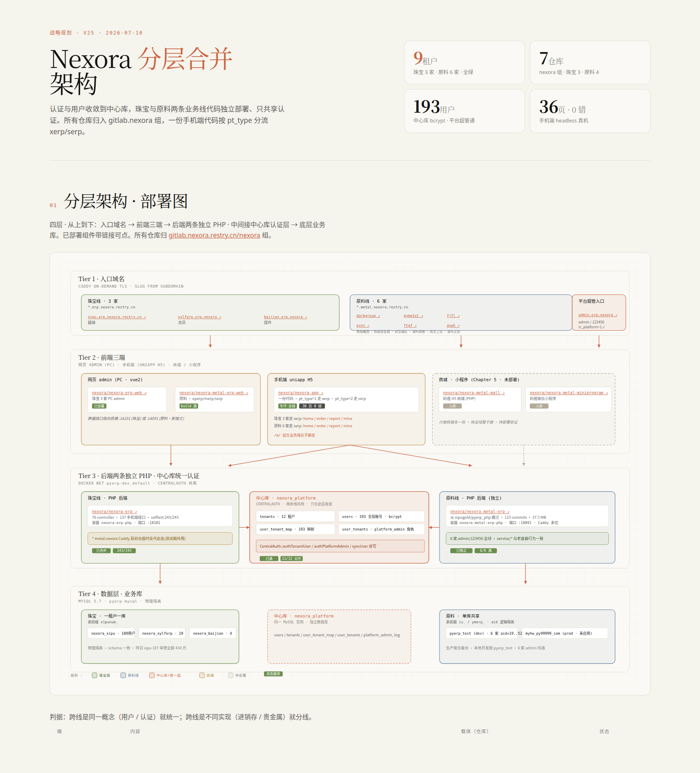The height and width of the screenshot is (773, 700).
Task: Open the nexora/nexora-metal-erp-web repository link
Action: coord(214,393)
